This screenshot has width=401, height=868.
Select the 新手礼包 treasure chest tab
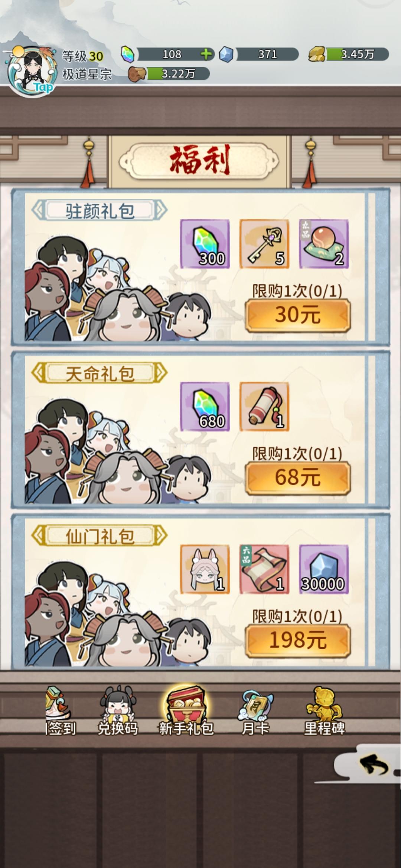coord(186,711)
